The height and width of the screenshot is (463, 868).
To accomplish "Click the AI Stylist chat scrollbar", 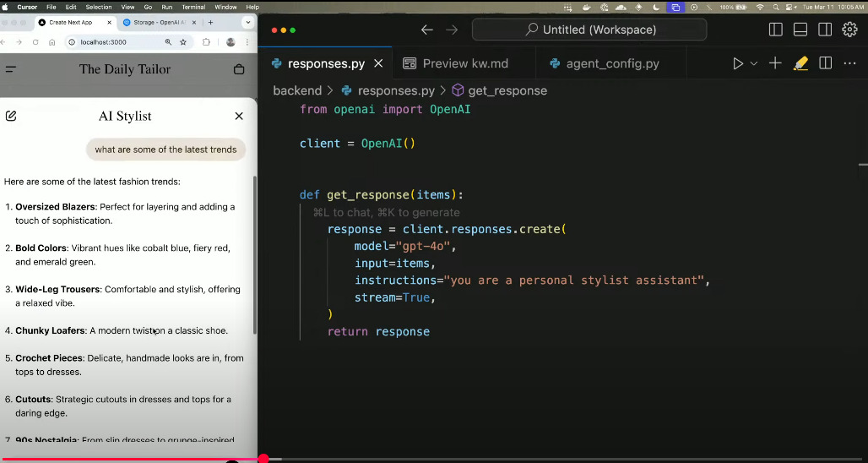I will [x=255, y=255].
